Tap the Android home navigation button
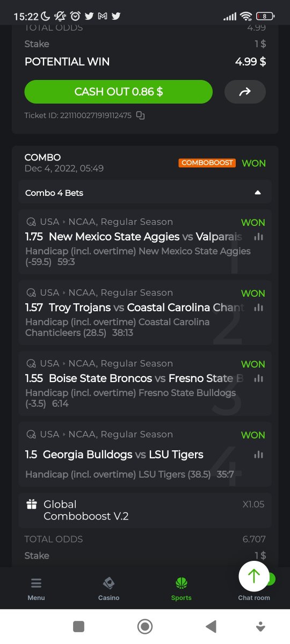This screenshot has height=644, width=290. (144, 626)
